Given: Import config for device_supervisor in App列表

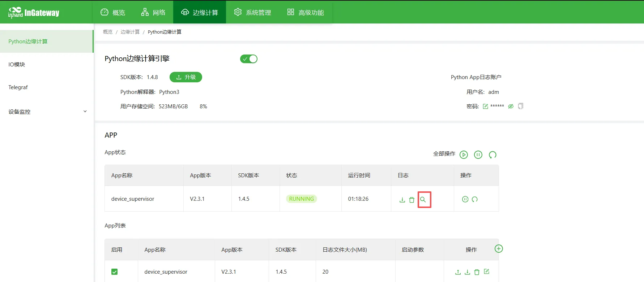Looking at the screenshot, I should click(458, 272).
